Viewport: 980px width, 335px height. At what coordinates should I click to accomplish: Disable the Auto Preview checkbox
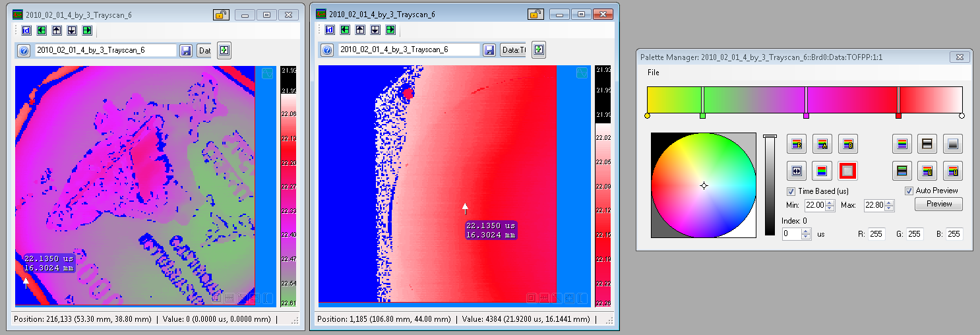[x=909, y=191]
